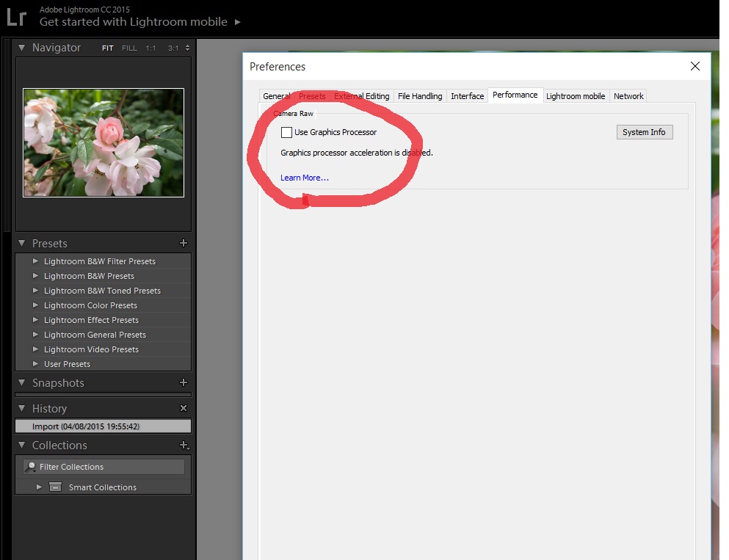This screenshot has width=729, height=560.
Task: Create a new snapshot with plus icon
Action: coord(184,382)
